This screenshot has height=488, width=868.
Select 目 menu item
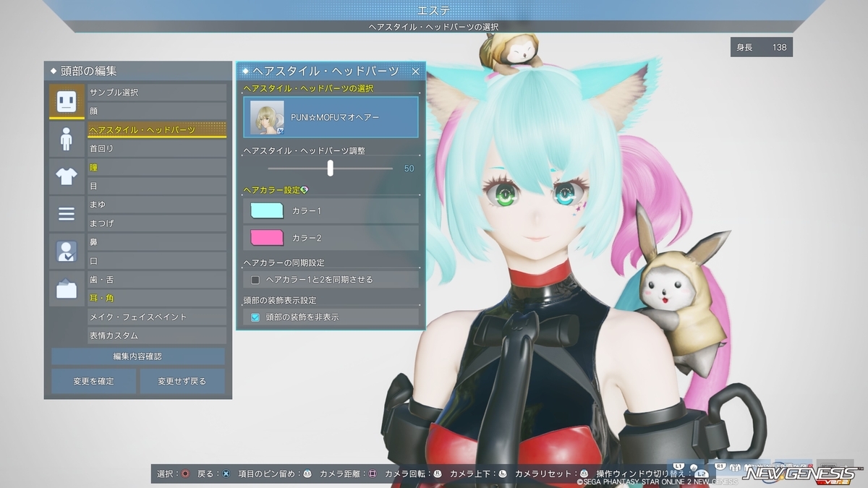[x=157, y=186]
